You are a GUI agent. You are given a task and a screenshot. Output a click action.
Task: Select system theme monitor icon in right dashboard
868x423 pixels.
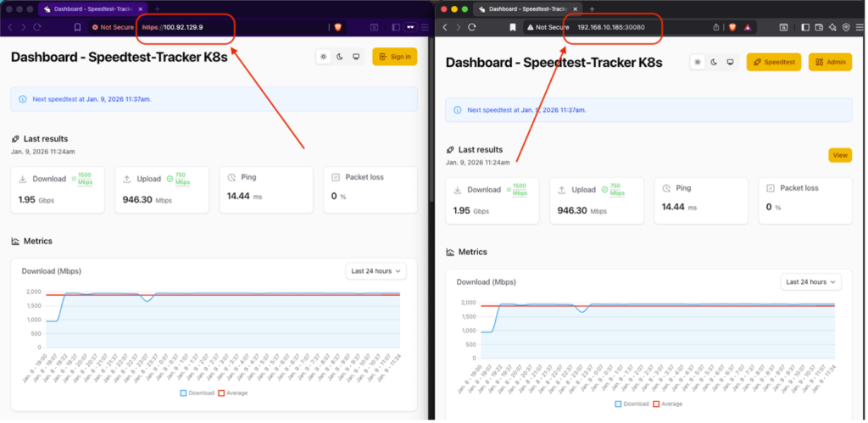[729, 62]
